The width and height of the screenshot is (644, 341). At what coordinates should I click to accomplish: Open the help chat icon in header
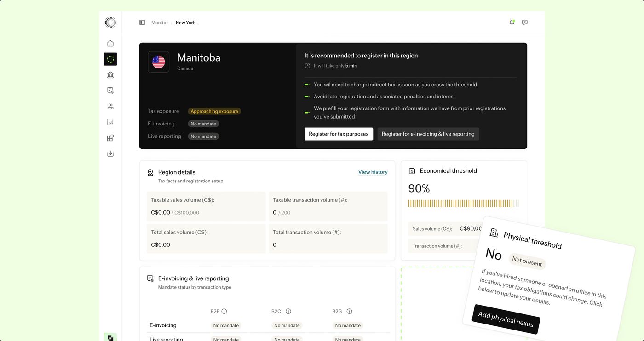pyautogui.click(x=525, y=23)
